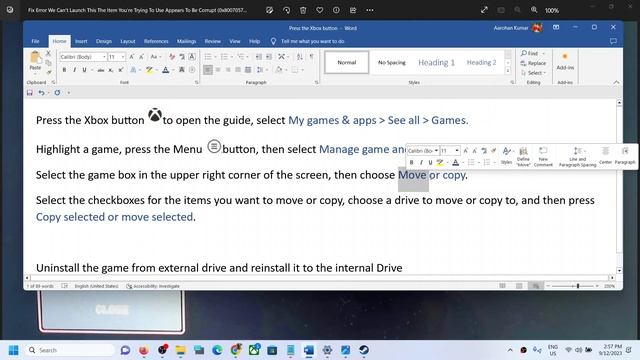Viewport: 640px width, 360px height.
Task: Click the Undo arrow in quick access toolbar
Action: [x=41, y=93]
